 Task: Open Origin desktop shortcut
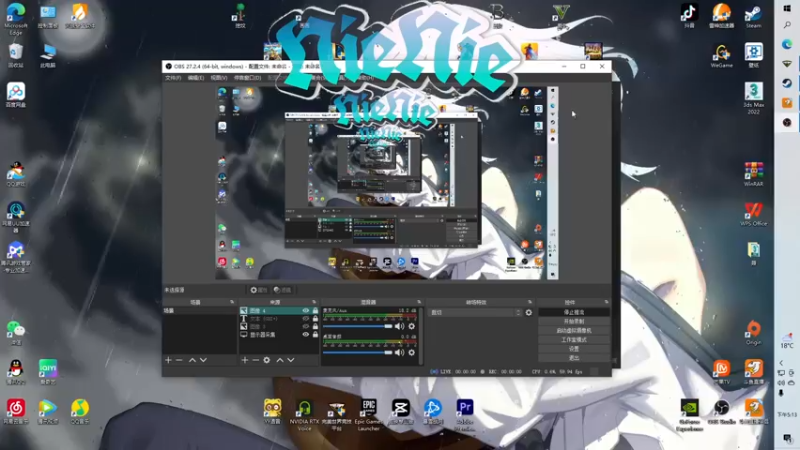(x=754, y=333)
